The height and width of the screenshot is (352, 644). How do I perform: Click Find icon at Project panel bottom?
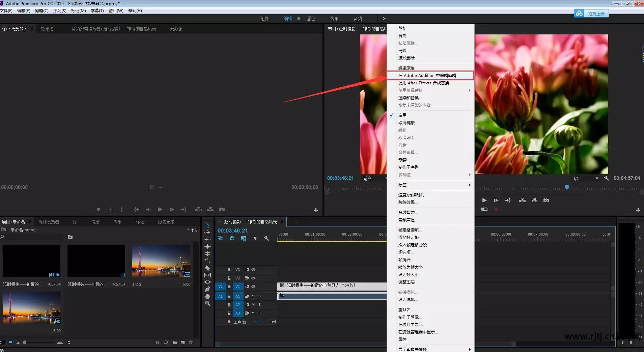point(166,343)
